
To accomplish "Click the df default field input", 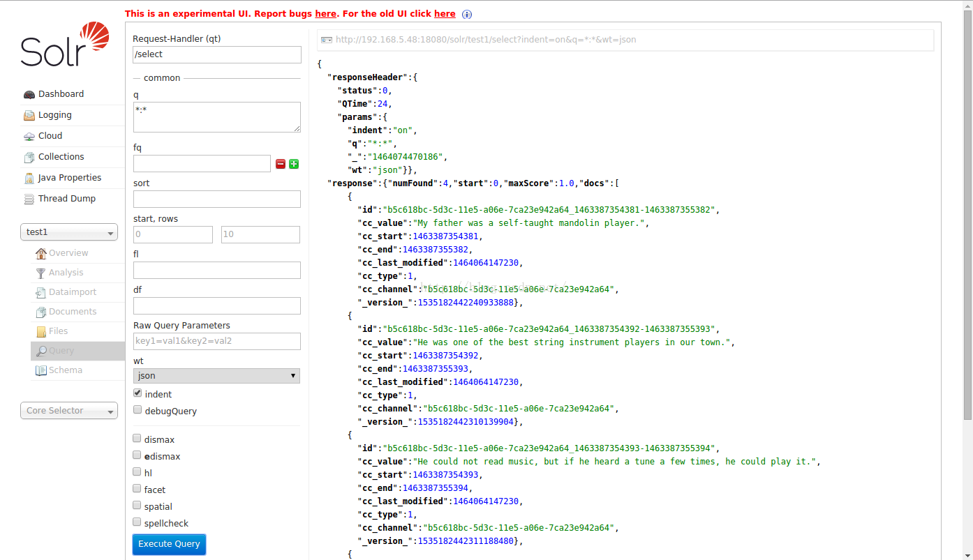I will (x=217, y=305).
